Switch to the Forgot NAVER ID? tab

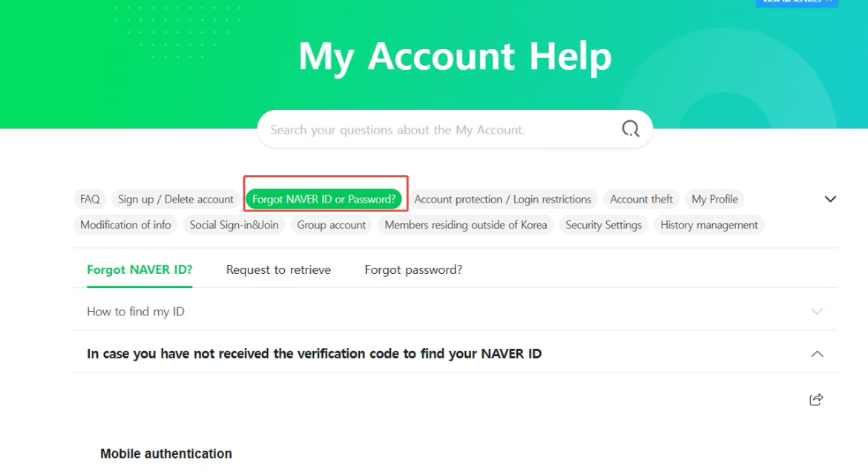(139, 269)
